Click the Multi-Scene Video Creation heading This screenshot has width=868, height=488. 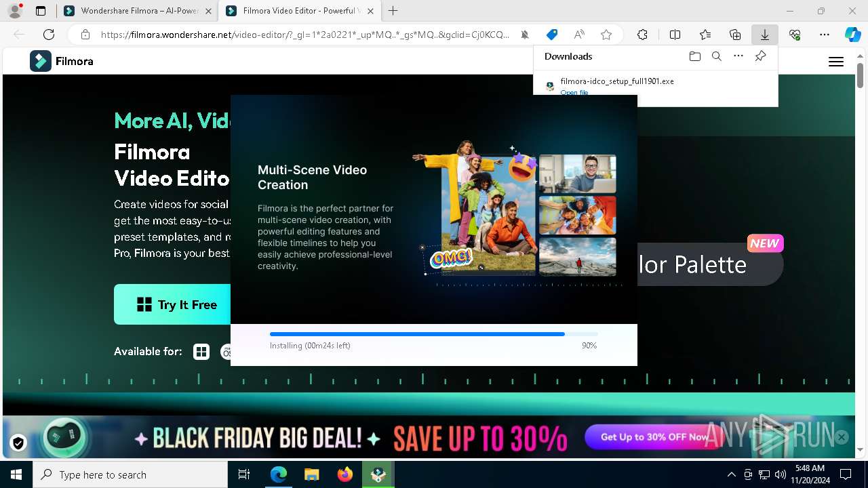coord(312,177)
